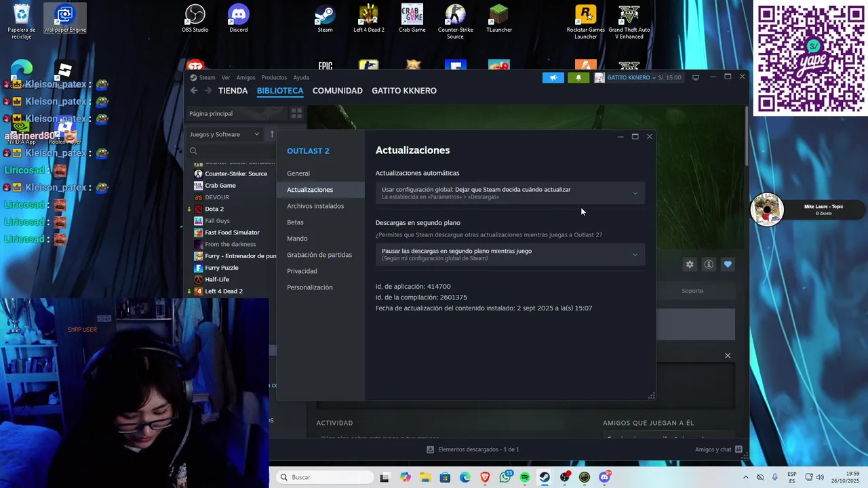Open the Steam menu in menu bar
This screenshot has height=488, width=868.
tap(207, 77)
